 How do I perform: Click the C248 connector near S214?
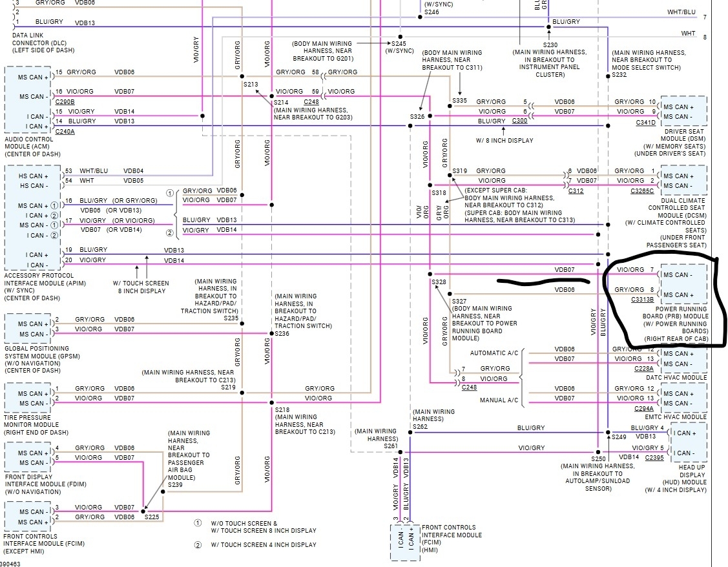pyautogui.click(x=311, y=101)
